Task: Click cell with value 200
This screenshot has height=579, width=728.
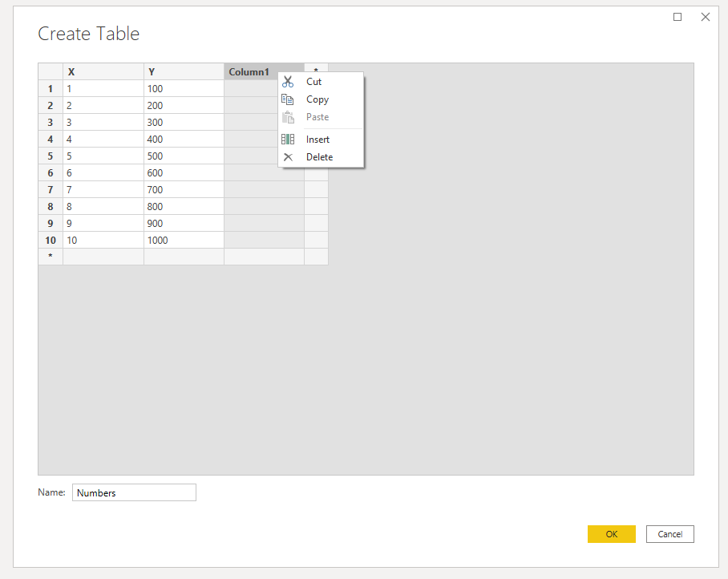Action: coord(184,105)
